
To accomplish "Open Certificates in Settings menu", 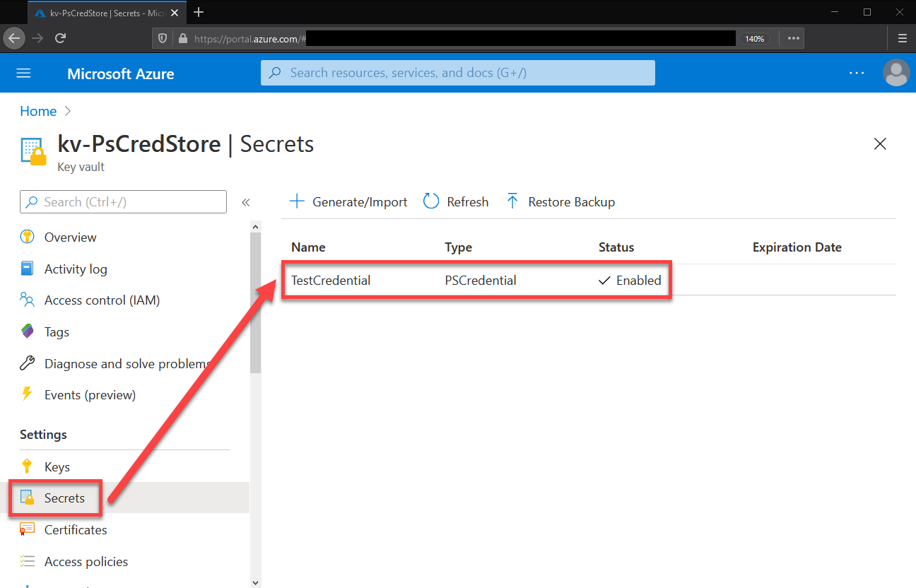I will [76, 529].
